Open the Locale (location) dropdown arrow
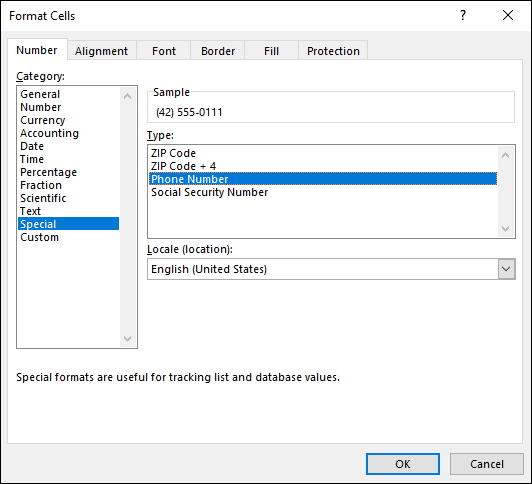The width and height of the screenshot is (532, 484). [x=506, y=269]
